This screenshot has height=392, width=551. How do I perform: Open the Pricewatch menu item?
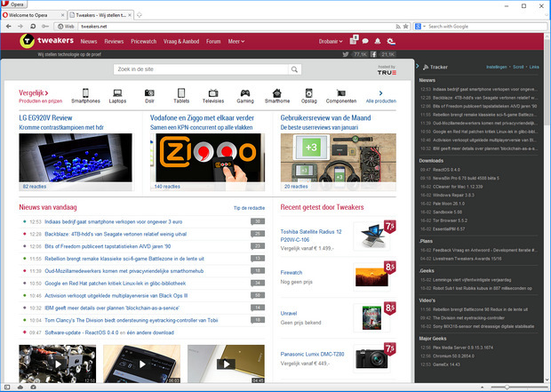(144, 42)
